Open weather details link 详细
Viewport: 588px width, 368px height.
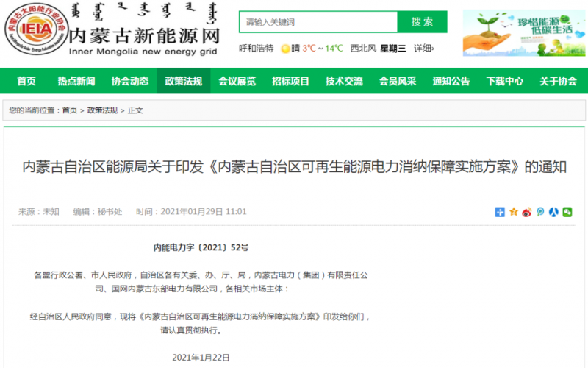tap(423, 49)
